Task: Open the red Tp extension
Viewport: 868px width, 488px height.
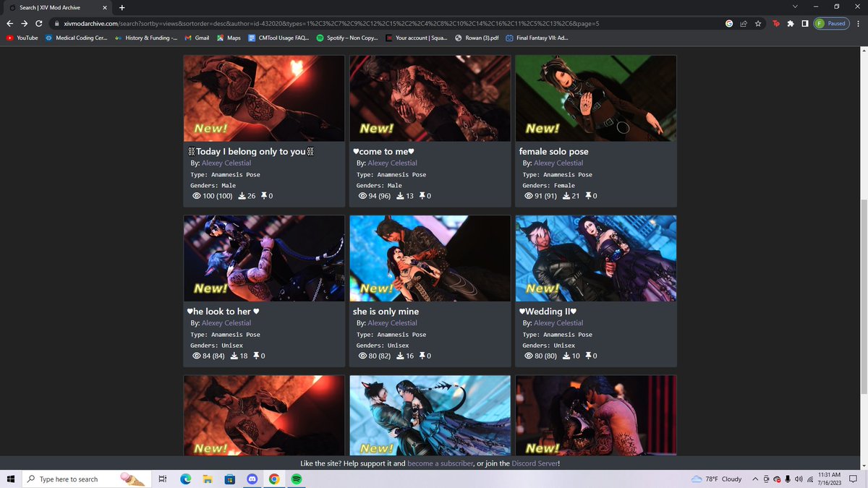Action: [776, 23]
